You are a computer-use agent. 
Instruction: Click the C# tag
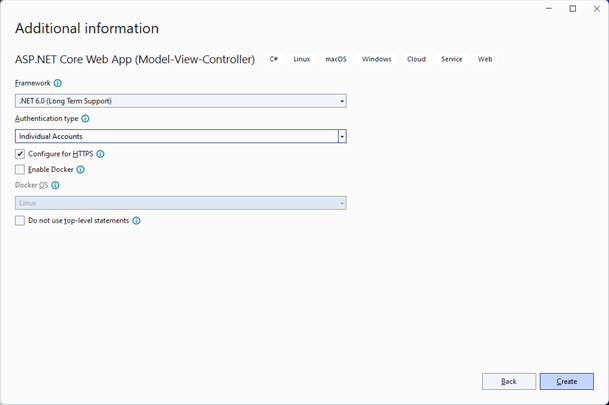[x=274, y=59]
